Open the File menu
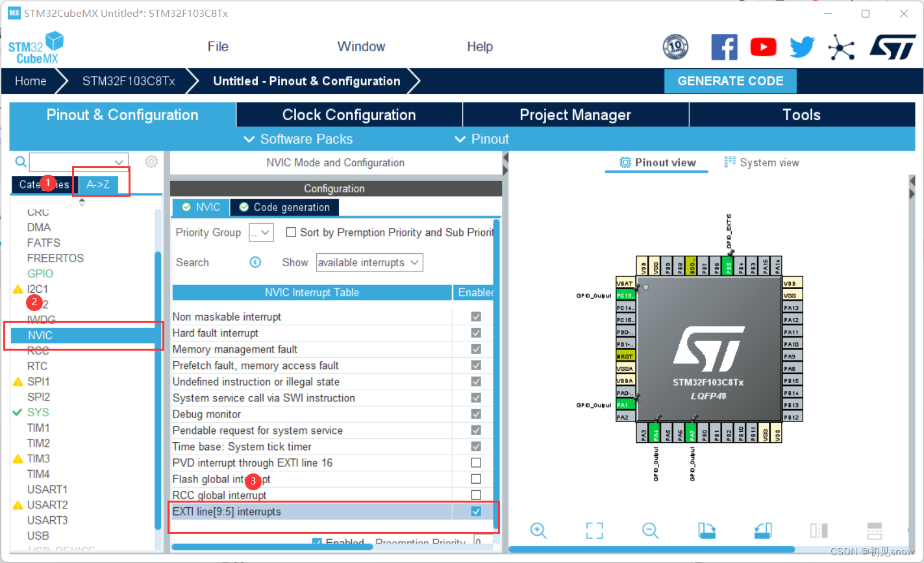924x563 pixels. pyautogui.click(x=218, y=47)
